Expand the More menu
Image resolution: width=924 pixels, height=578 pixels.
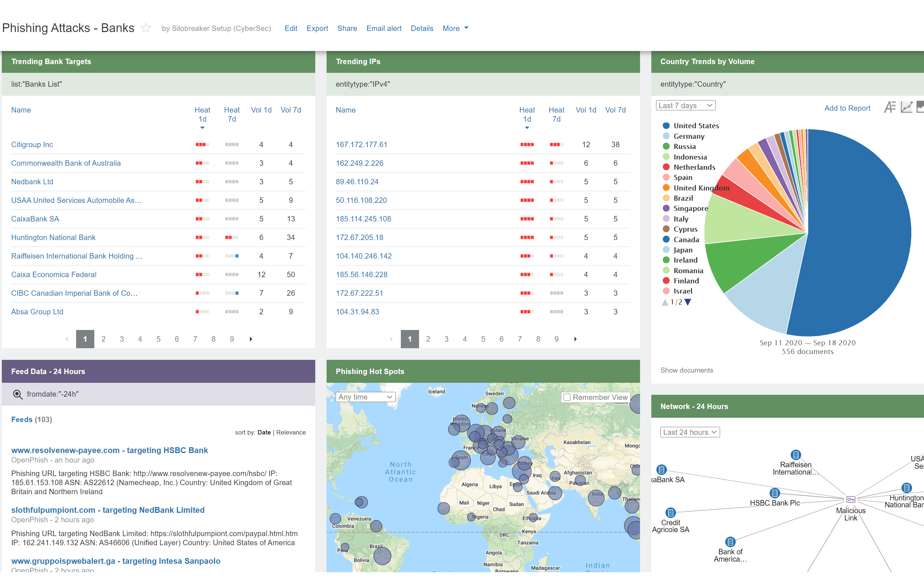pyautogui.click(x=455, y=28)
